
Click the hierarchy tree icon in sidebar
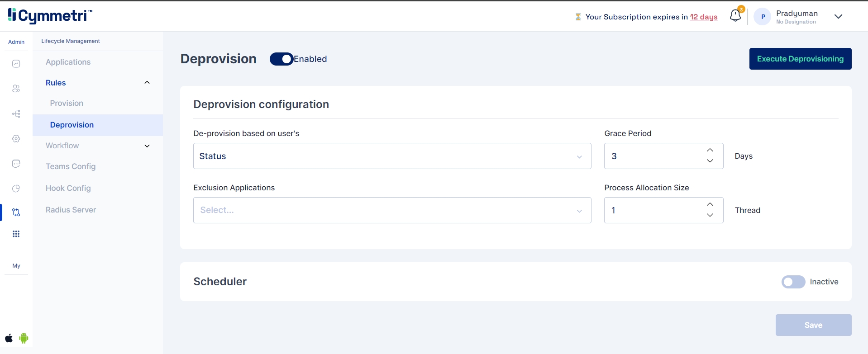pos(16,114)
